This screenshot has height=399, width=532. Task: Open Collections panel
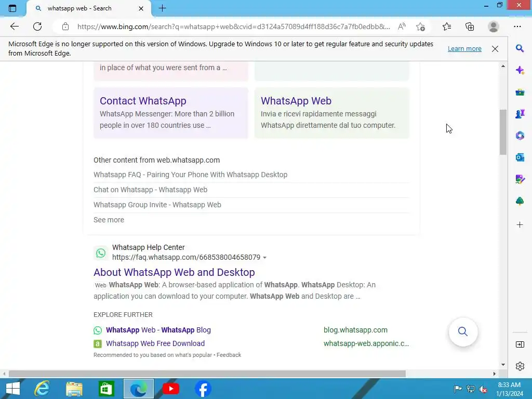pyautogui.click(x=470, y=26)
